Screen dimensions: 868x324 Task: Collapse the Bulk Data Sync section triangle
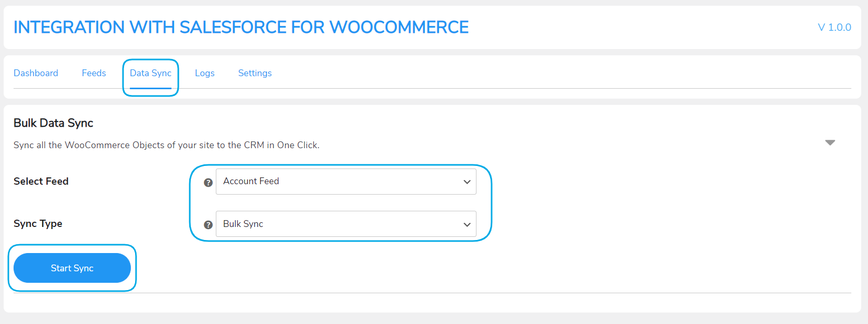coord(830,142)
